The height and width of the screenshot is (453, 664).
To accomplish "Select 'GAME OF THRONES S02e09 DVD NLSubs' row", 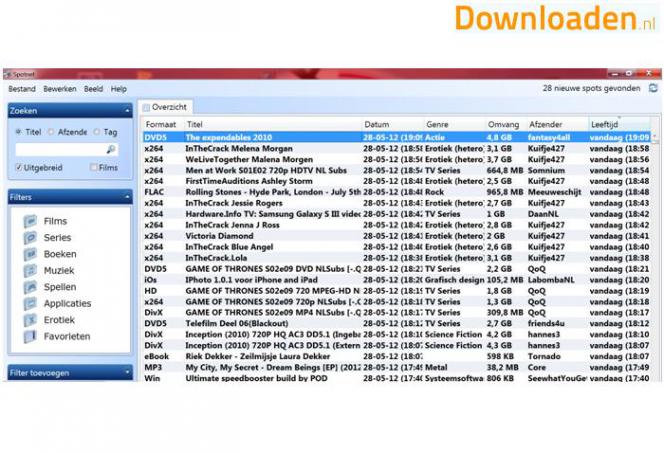I will point(396,269).
